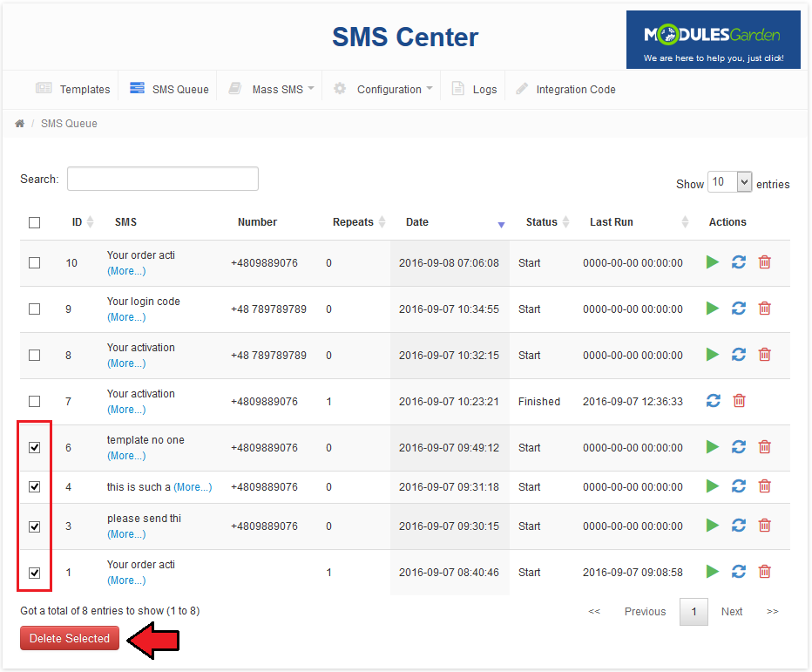Image resolution: width=812 pixels, height=672 pixels.
Task: Remove SMS ID 8 using trash icon
Action: [x=764, y=355]
